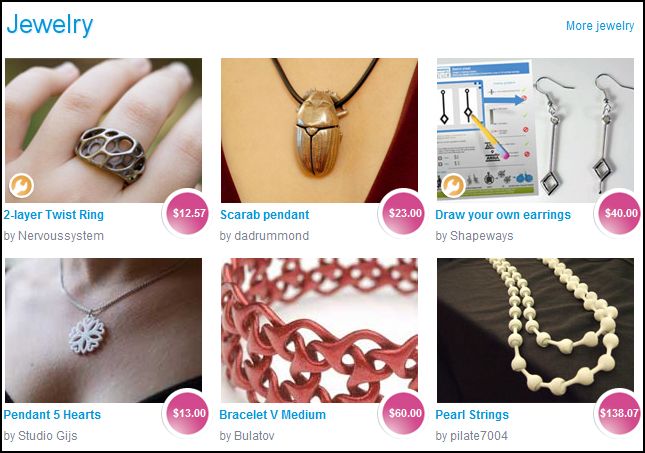Screen dimensions: 645x453
Task: Click the snowflake heart pendant photo
Action: tap(103, 330)
